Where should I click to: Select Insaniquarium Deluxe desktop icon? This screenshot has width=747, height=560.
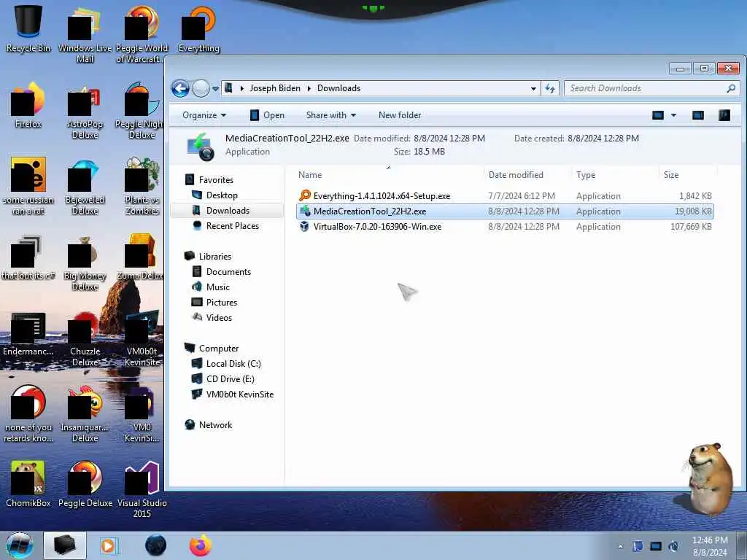[85, 415]
